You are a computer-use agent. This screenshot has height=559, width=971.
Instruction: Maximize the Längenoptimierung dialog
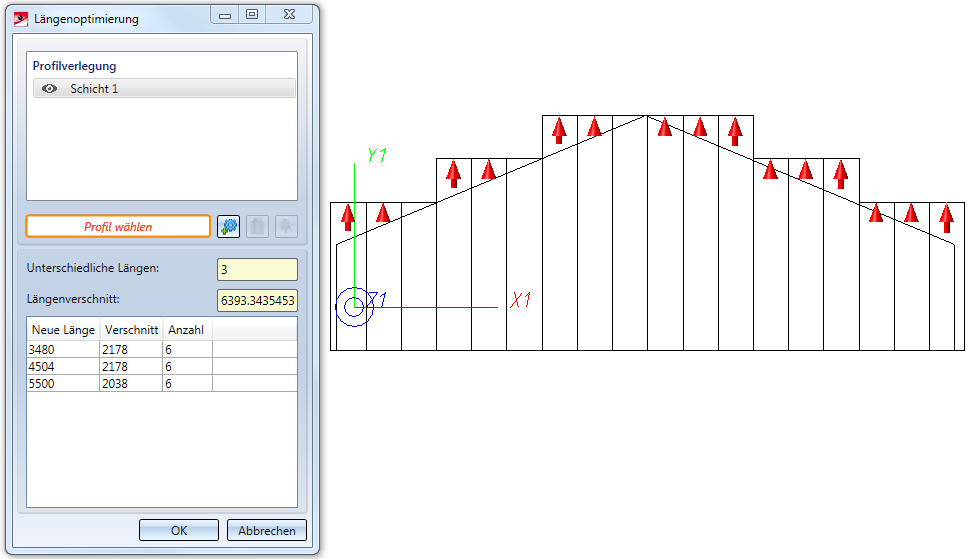click(x=252, y=15)
